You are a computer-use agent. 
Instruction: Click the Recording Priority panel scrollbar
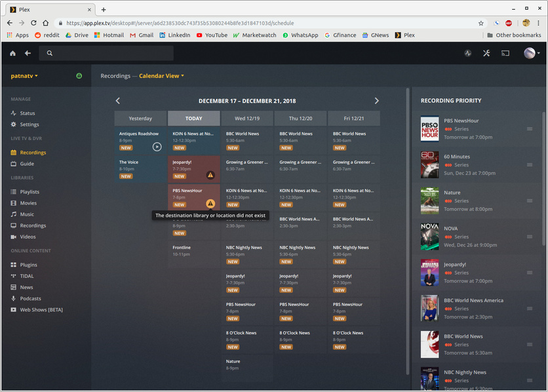pos(543,178)
